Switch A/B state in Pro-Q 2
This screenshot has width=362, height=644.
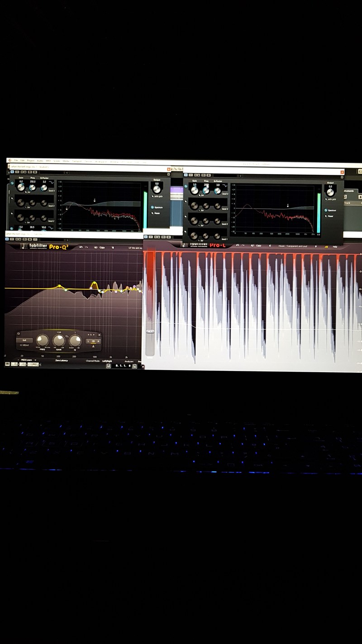pyautogui.click(x=95, y=247)
